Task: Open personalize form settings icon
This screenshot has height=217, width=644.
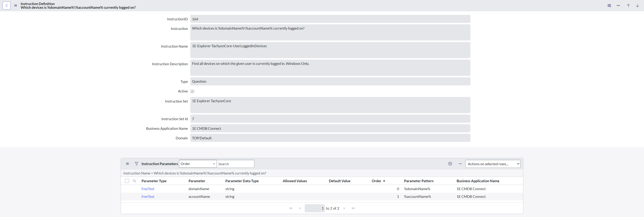Action: point(609,6)
